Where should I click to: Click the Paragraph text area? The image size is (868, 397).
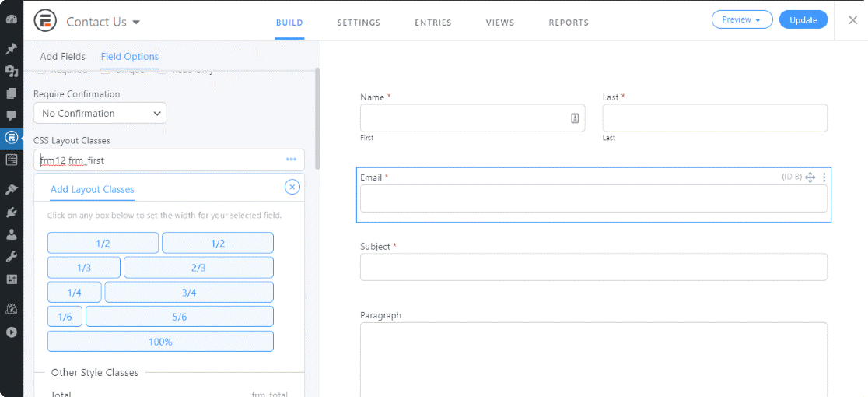coord(593,360)
